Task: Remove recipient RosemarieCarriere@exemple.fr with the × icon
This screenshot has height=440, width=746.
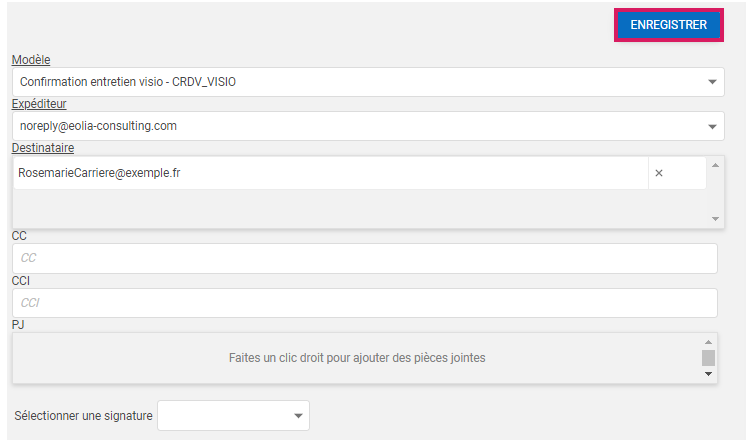Action: click(x=659, y=173)
